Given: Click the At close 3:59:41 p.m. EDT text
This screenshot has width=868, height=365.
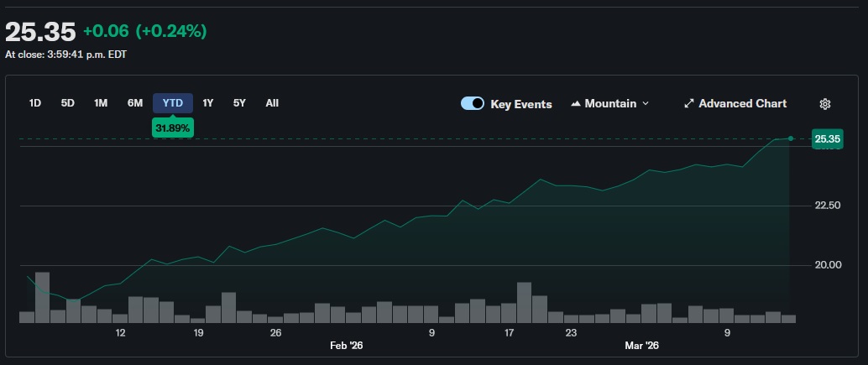Looking at the screenshot, I should click(x=65, y=55).
